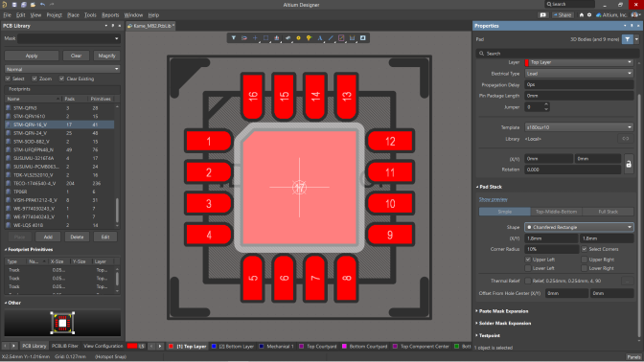Uncheck the Select Corners checkbox
This screenshot has width=644, height=362.
pos(585,249)
